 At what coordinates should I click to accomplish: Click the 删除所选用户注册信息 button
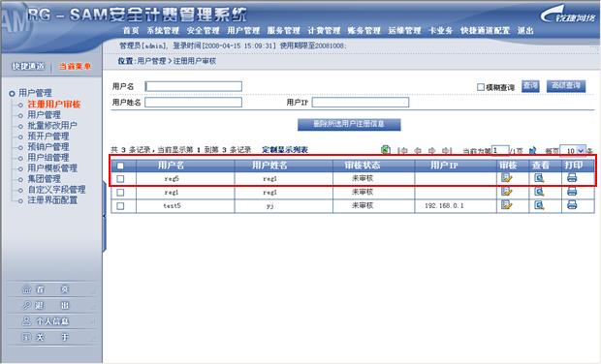click(x=349, y=124)
